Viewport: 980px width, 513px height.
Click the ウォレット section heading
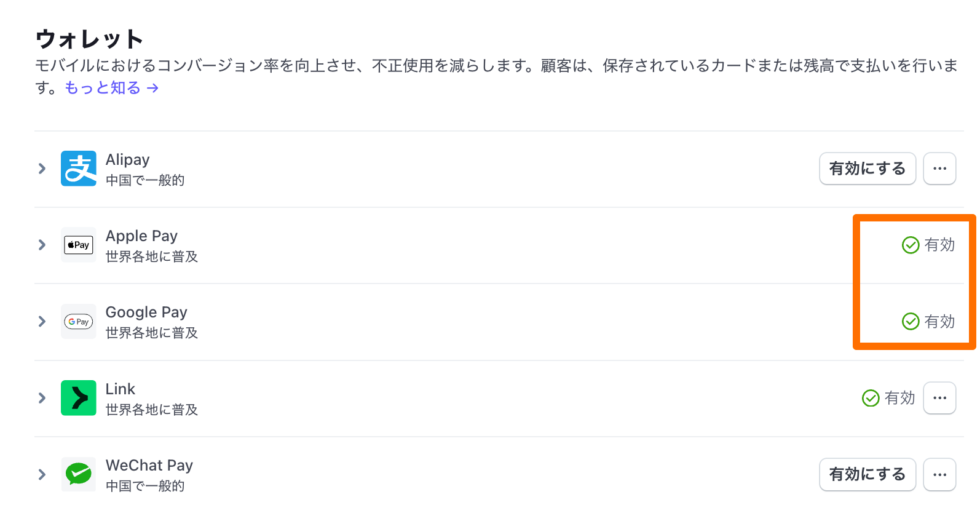tap(90, 39)
